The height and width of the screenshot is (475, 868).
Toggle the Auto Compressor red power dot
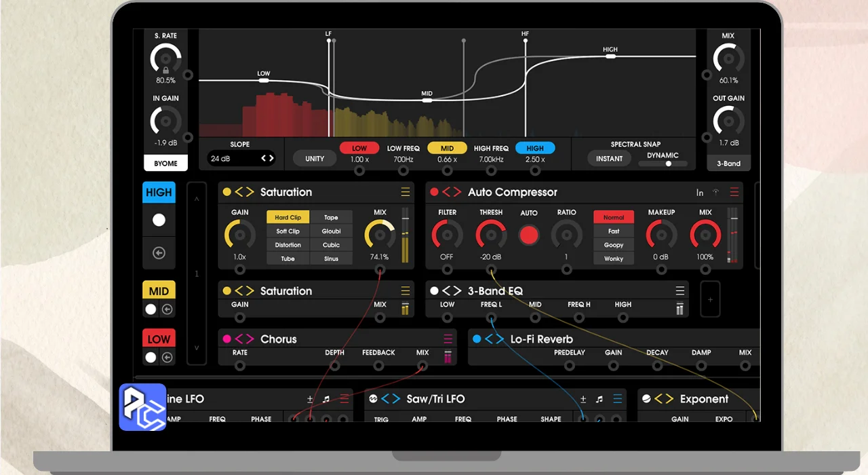pos(435,192)
